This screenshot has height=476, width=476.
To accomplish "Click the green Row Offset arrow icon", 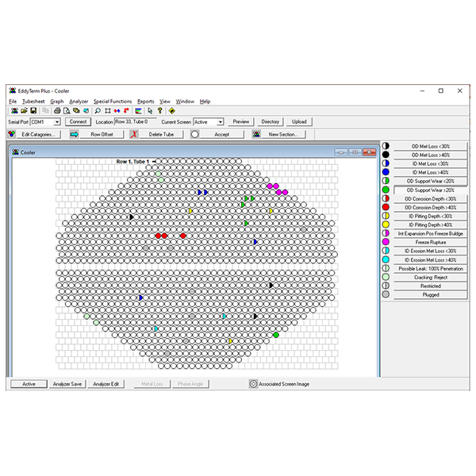I will 74,134.
